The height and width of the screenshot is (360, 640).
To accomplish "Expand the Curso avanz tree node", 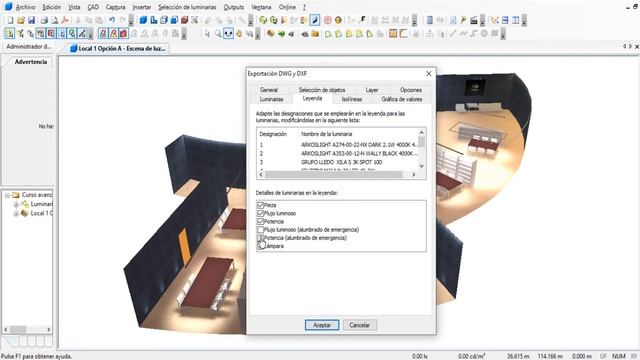I will coord(7,195).
